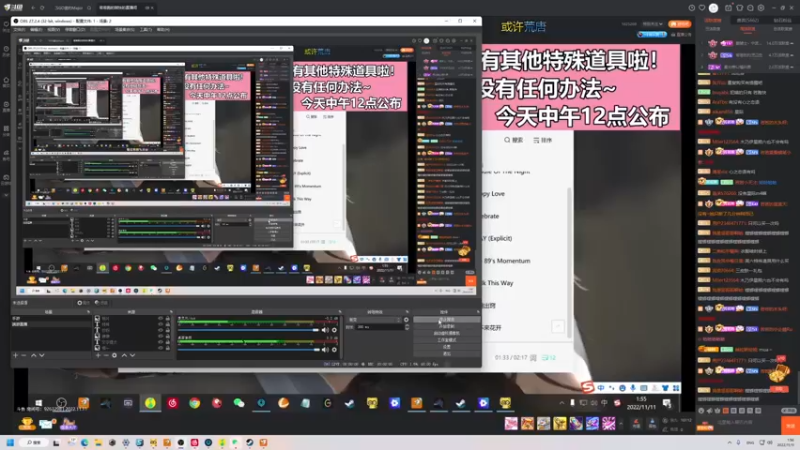This screenshot has width=800, height=450.
Task: Open the trophy icon below the stream
Action: [27, 423]
